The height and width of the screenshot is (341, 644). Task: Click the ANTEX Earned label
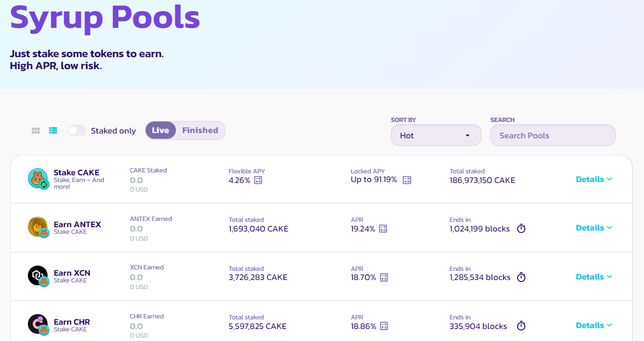click(151, 219)
